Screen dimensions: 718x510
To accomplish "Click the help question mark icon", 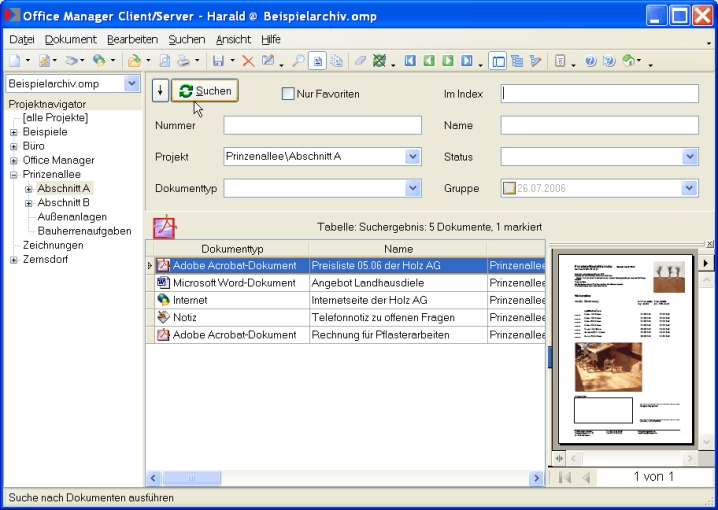I will click(x=590, y=61).
